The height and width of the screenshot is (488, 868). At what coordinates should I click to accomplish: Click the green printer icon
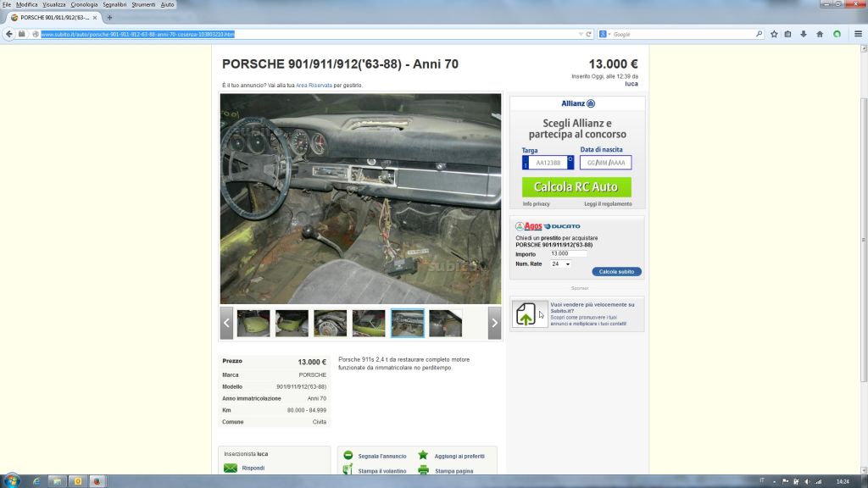pos(424,470)
